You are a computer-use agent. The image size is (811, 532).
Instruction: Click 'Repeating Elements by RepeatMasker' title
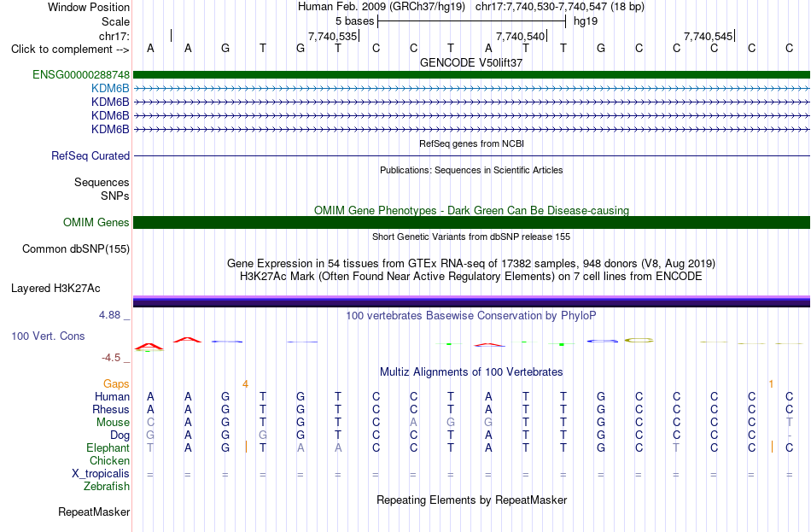[471, 500]
